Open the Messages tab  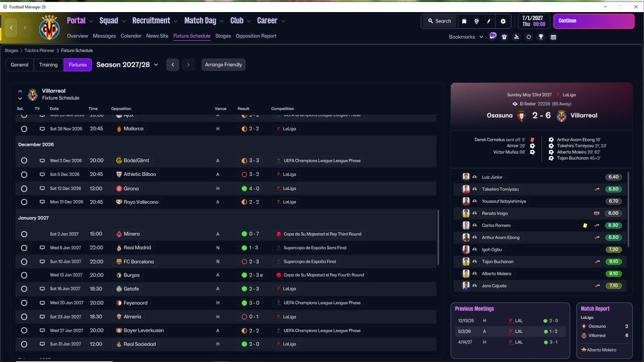pyautogui.click(x=104, y=36)
